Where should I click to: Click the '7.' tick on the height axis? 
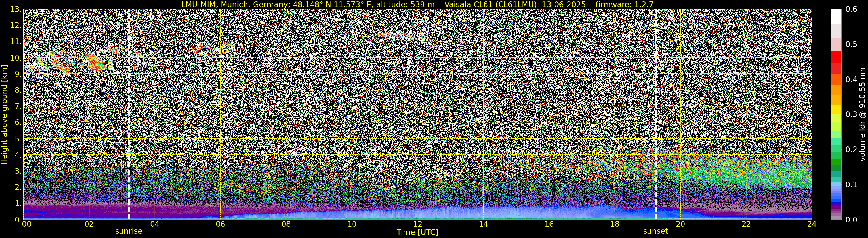point(18,107)
